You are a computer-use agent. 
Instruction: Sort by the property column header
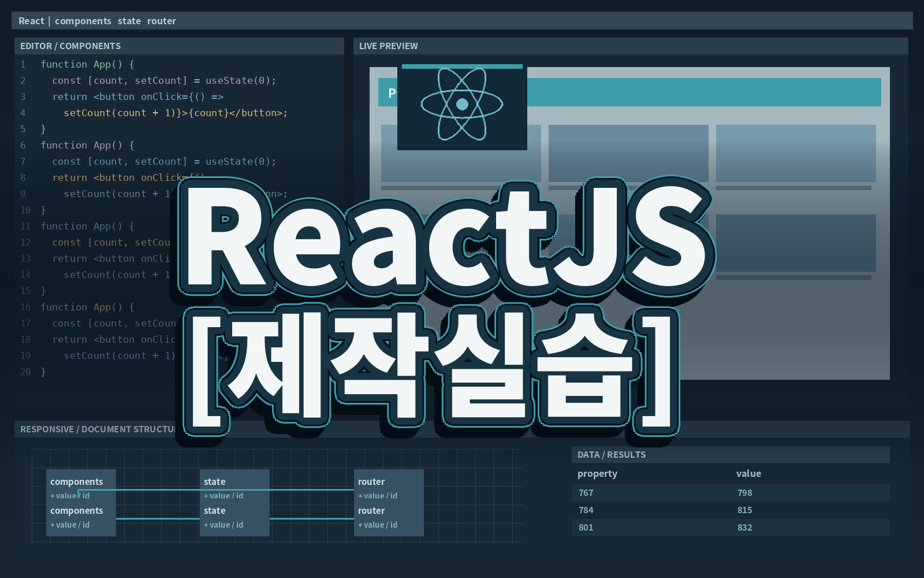click(x=597, y=473)
